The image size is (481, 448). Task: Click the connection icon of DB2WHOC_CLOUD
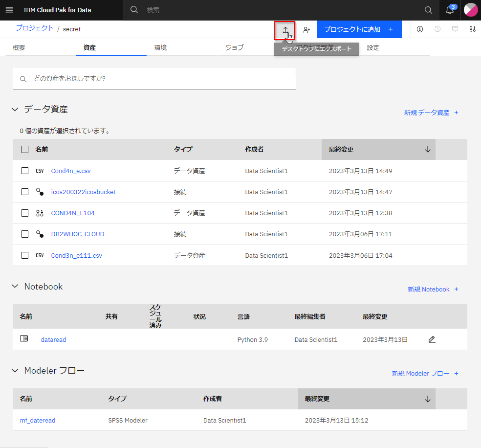(40, 234)
